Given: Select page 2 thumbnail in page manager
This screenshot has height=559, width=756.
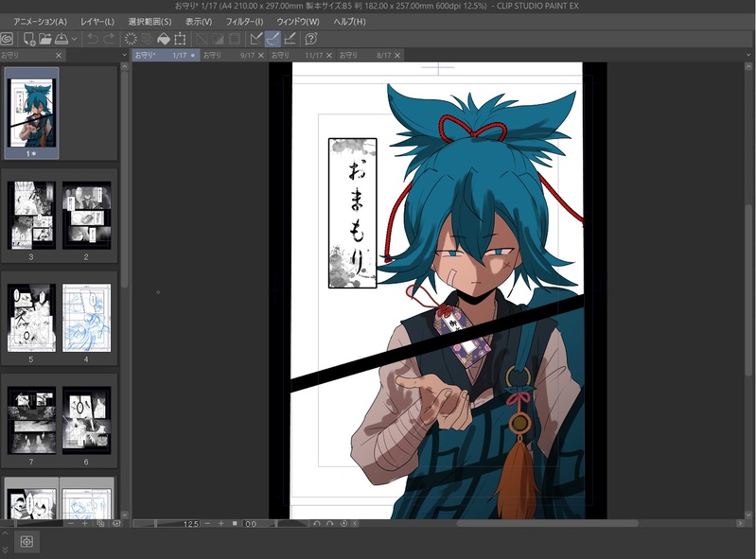Looking at the screenshot, I should pyautogui.click(x=87, y=215).
